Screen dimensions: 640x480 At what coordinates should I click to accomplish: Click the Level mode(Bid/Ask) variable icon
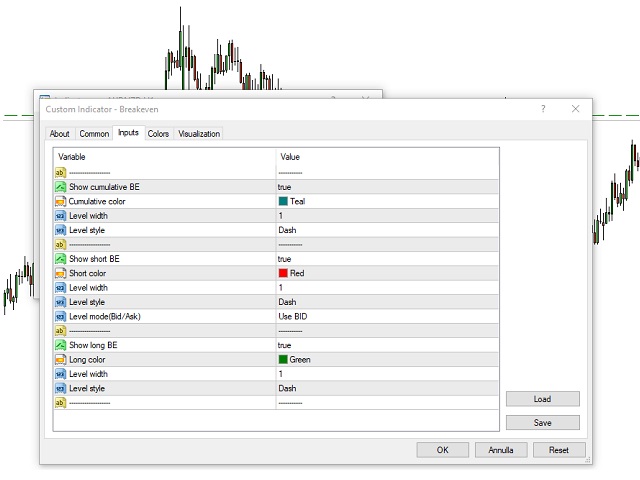click(x=61, y=316)
